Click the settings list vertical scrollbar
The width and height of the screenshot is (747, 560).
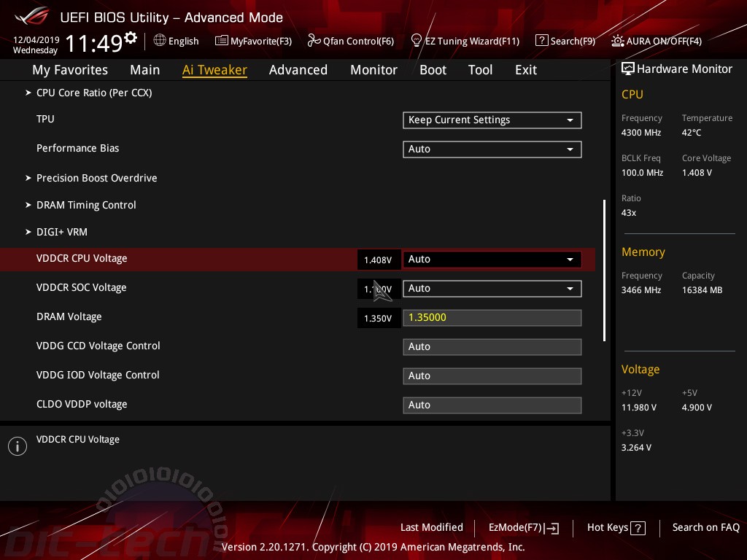click(604, 271)
